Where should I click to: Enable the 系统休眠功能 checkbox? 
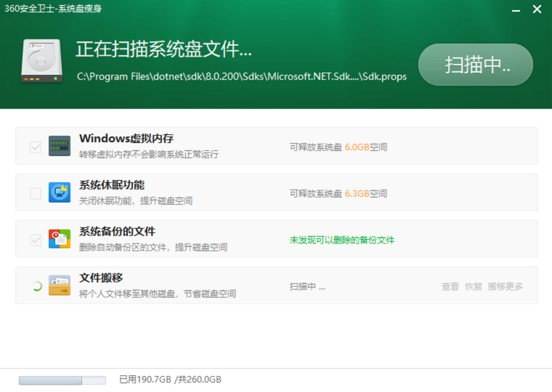pos(35,193)
